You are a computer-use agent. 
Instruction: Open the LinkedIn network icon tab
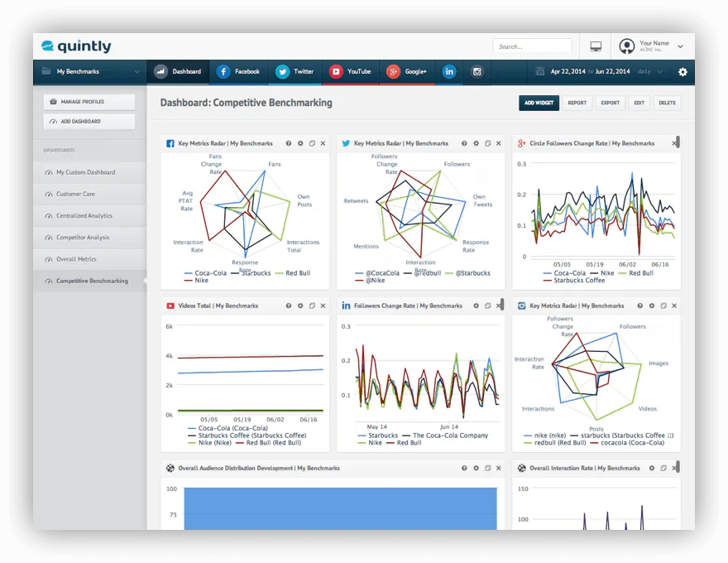(x=449, y=71)
